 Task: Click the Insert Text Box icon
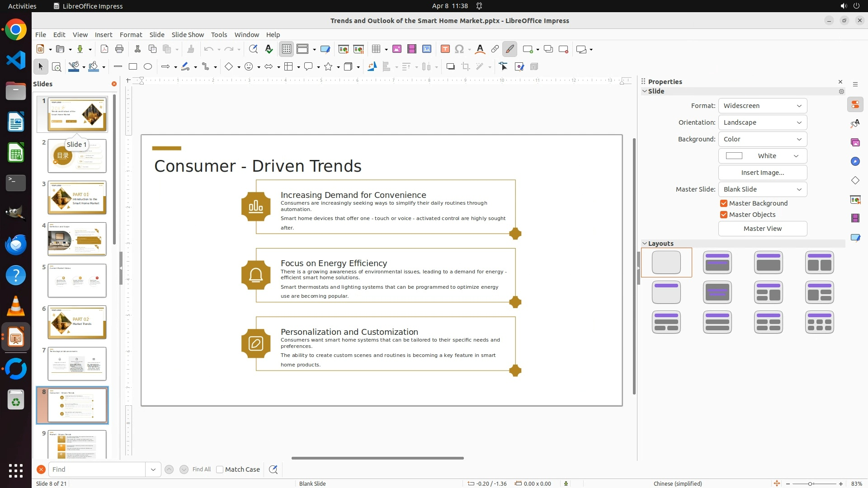coord(445,49)
